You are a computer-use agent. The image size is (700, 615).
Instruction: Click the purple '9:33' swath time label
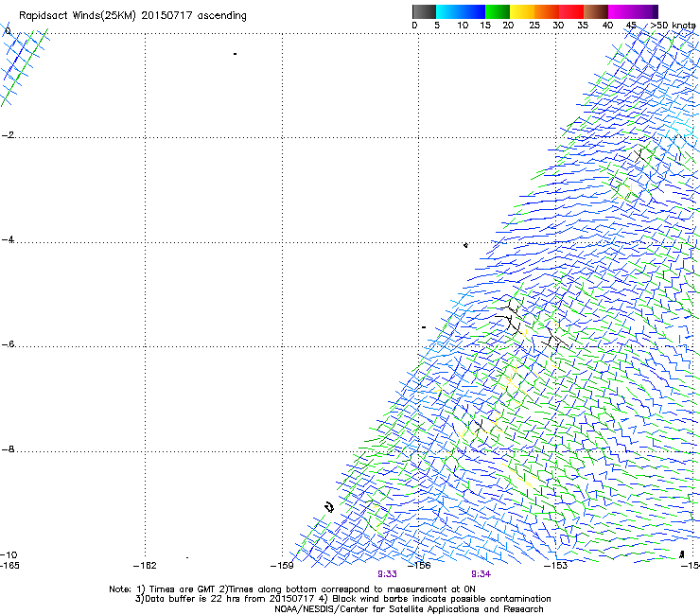pos(387,574)
